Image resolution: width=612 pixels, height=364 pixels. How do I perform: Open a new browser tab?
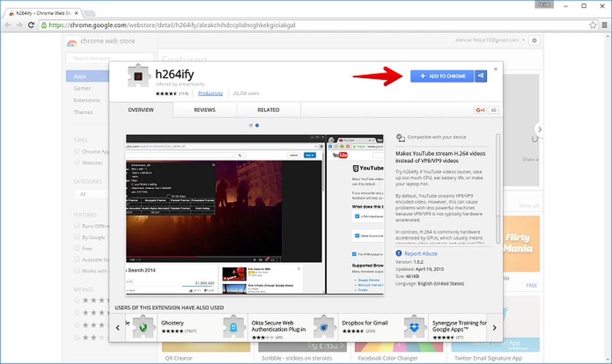click(x=90, y=13)
